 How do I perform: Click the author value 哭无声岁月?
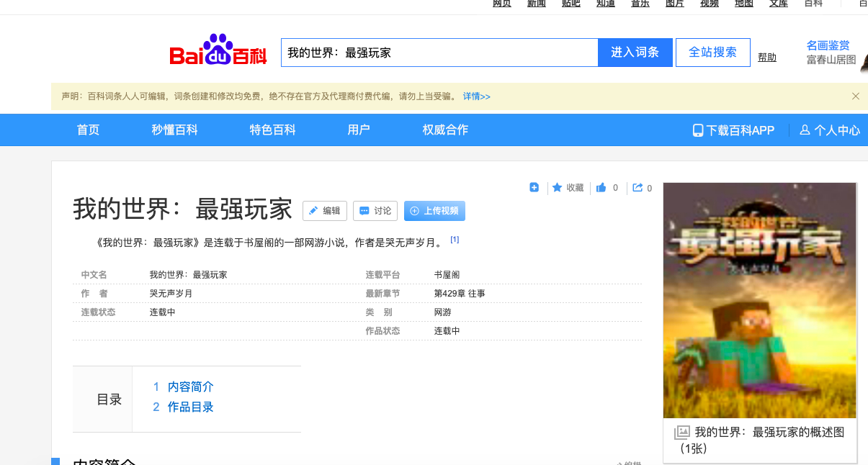pyautogui.click(x=171, y=294)
